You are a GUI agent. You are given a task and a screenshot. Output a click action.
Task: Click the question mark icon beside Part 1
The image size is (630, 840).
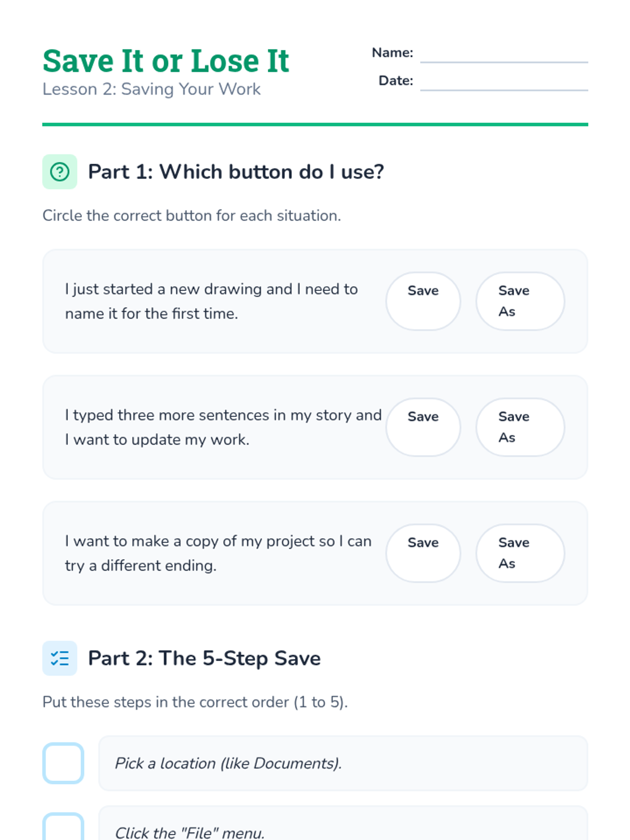[60, 172]
